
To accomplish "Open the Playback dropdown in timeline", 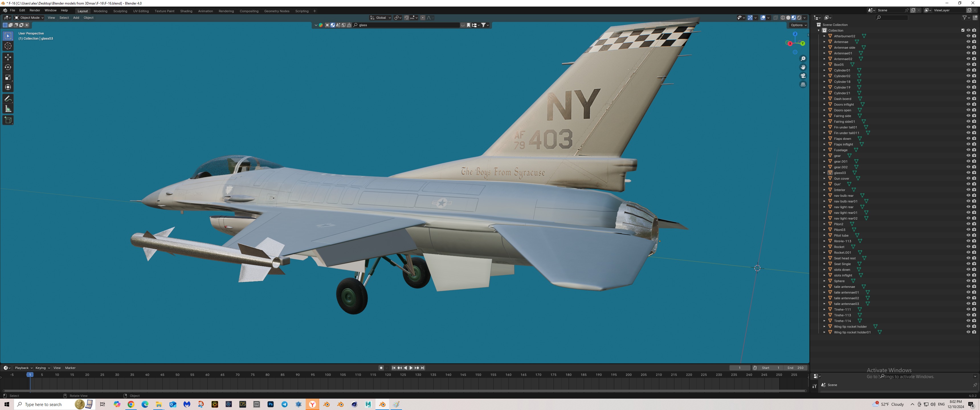I will click(24, 368).
